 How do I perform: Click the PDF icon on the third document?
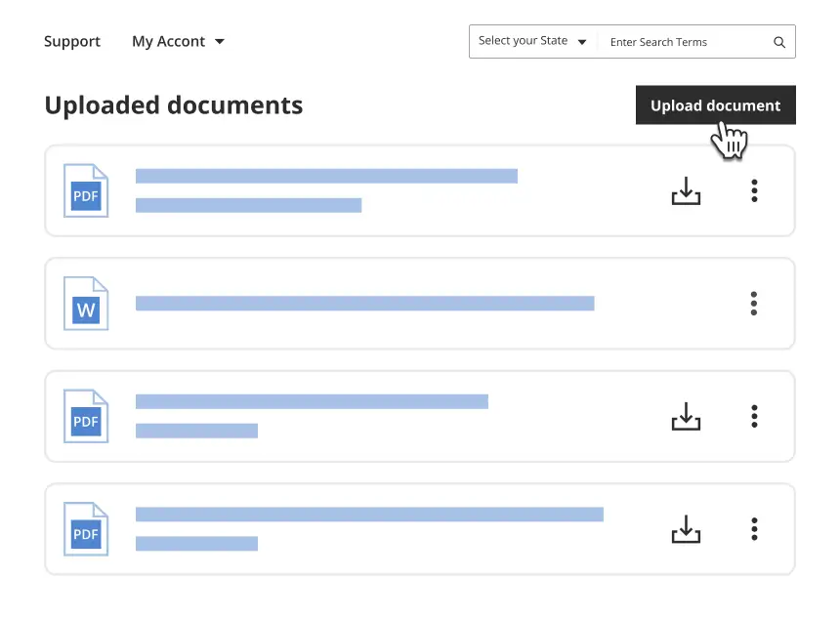click(x=86, y=417)
